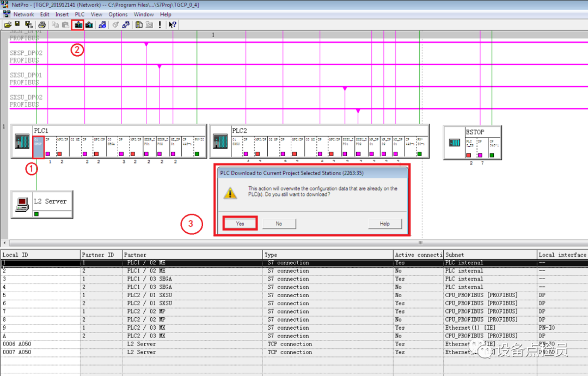Click the Local ID column header
The image size is (588, 376).
coord(40,255)
